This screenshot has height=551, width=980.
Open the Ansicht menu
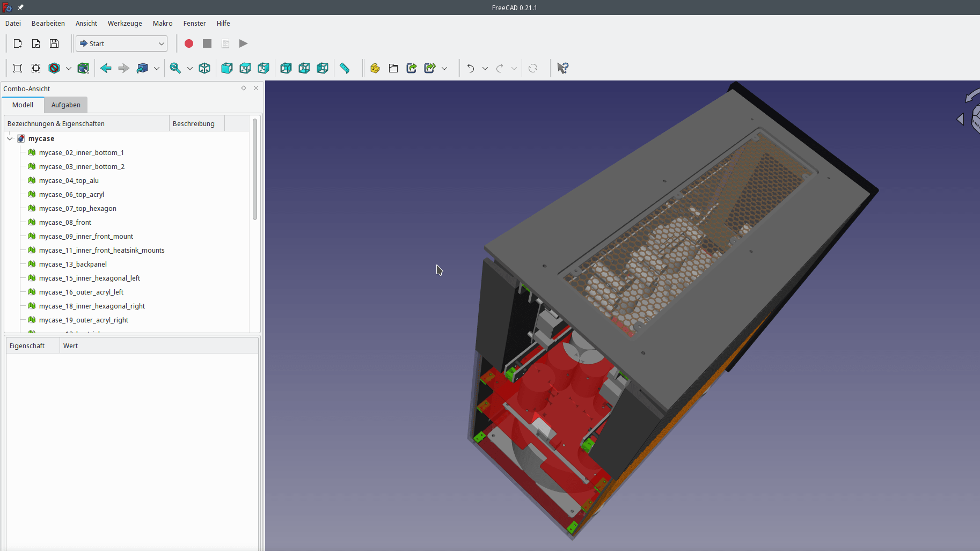click(x=86, y=23)
